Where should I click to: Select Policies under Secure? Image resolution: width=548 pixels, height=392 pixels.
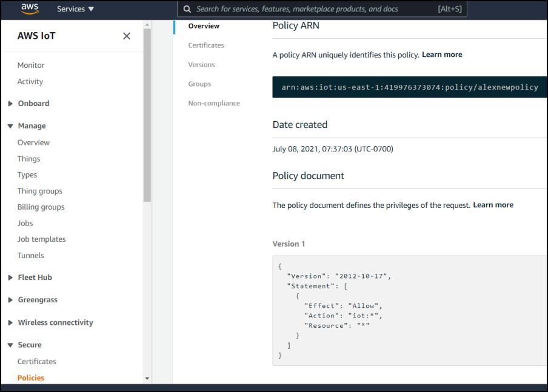pos(31,377)
